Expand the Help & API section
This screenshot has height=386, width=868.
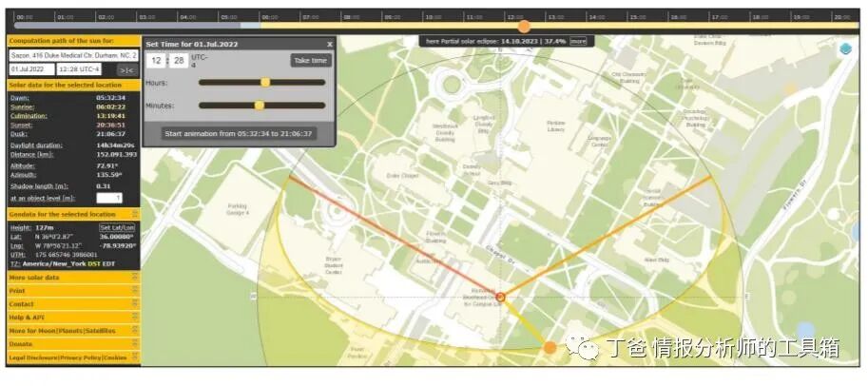tap(73, 318)
